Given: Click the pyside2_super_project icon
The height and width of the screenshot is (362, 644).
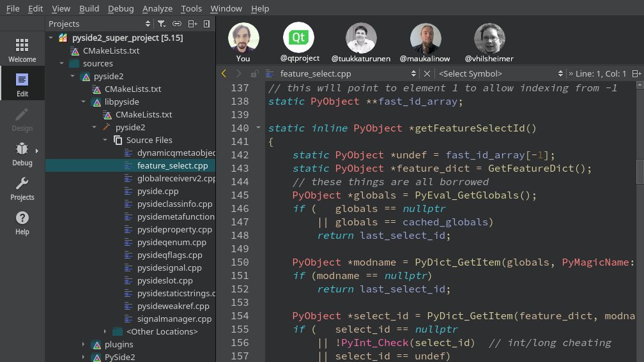Looking at the screenshot, I should point(63,38).
